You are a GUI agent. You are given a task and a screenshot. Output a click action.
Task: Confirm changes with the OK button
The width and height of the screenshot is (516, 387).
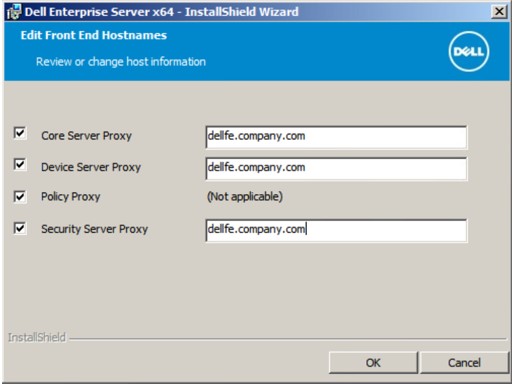tap(373, 362)
